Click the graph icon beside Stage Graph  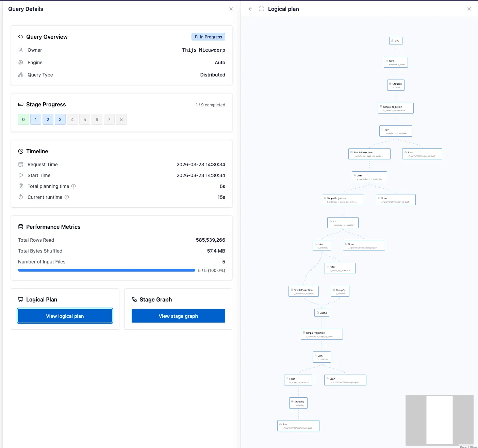coord(133,299)
